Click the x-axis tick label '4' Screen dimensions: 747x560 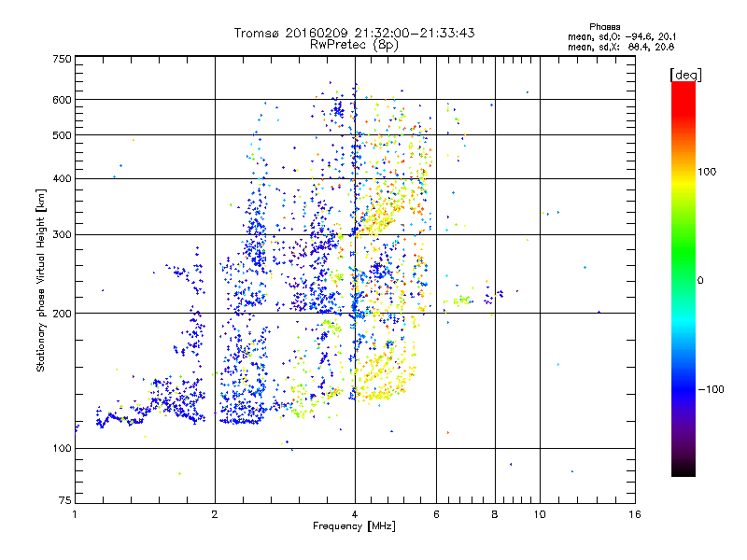(355, 514)
